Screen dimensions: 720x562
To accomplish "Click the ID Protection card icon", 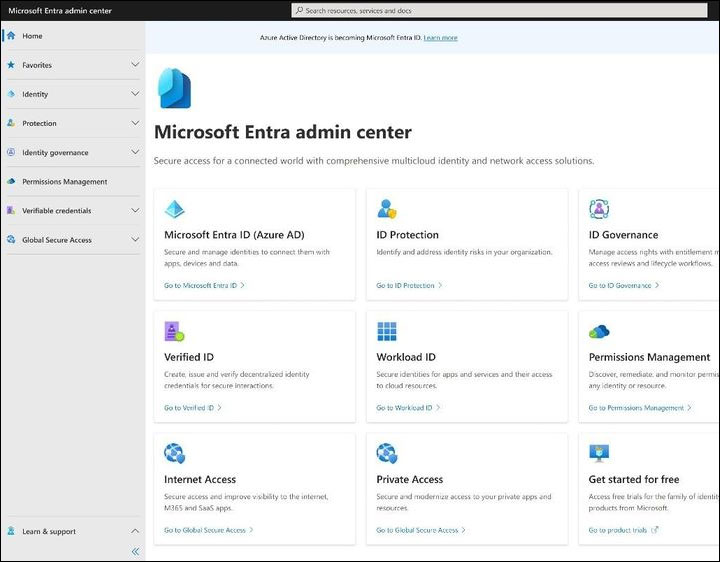I will click(x=387, y=209).
